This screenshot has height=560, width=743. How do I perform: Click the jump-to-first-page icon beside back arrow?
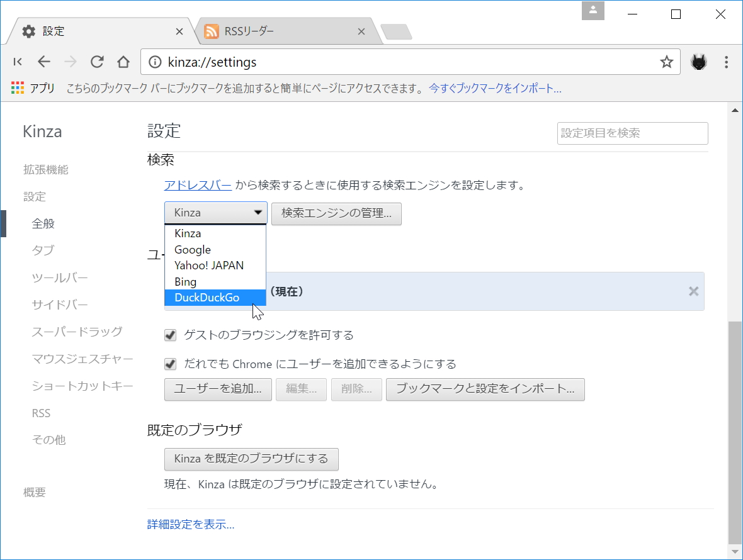pos(18,62)
